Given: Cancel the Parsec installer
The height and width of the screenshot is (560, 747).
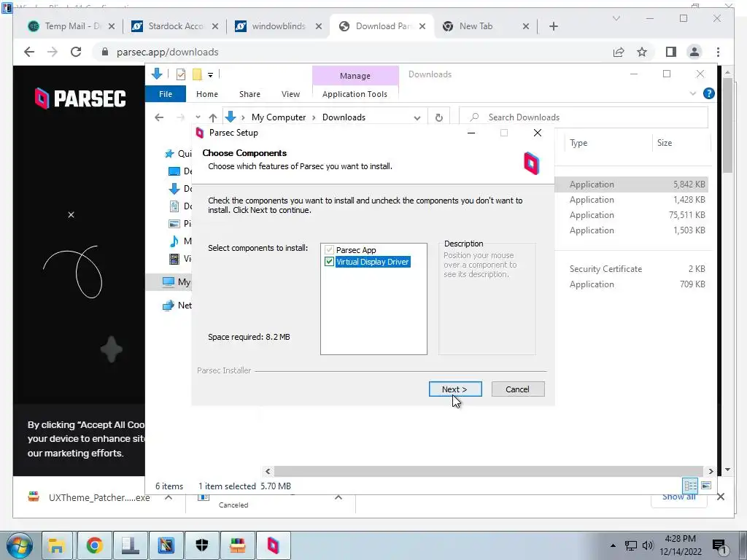Looking at the screenshot, I should (517, 389).
